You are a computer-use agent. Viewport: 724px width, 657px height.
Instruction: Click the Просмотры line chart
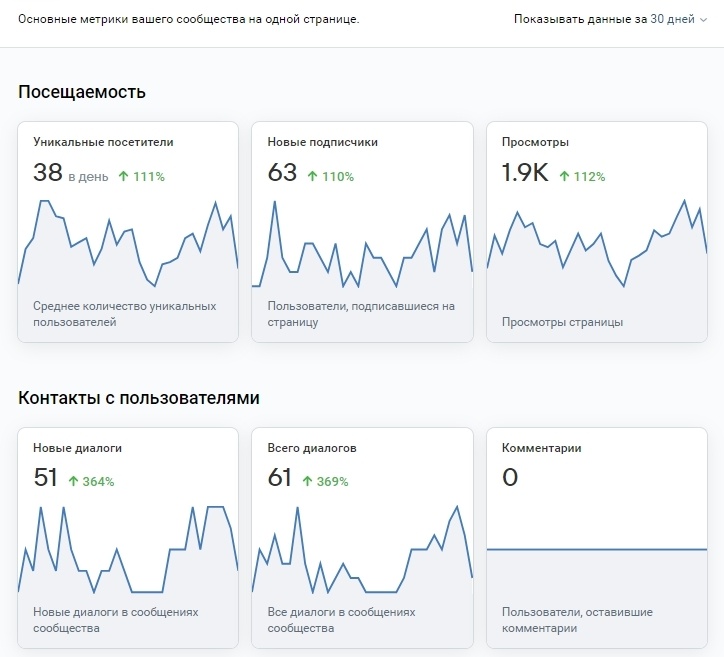pos(597,243)
